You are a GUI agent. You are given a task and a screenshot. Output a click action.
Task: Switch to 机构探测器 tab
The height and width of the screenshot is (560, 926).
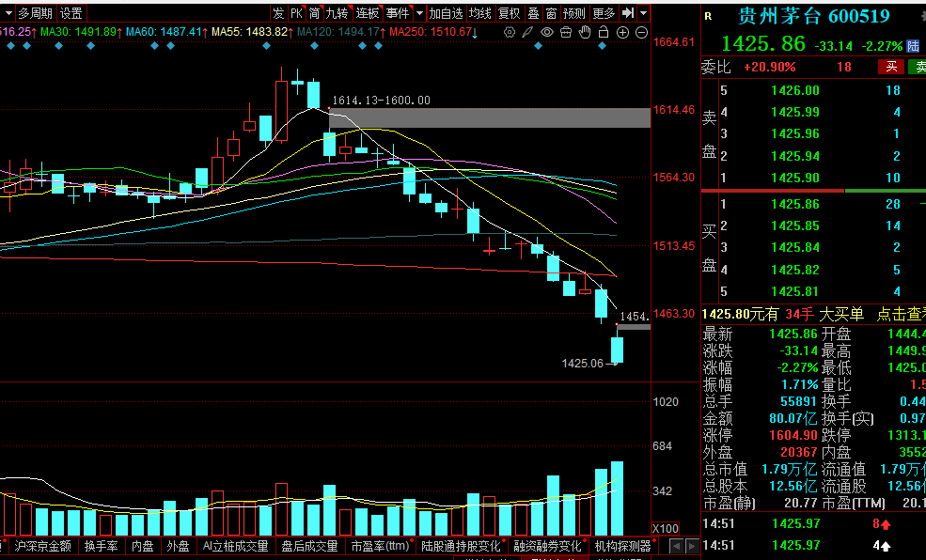pos(623,547)
